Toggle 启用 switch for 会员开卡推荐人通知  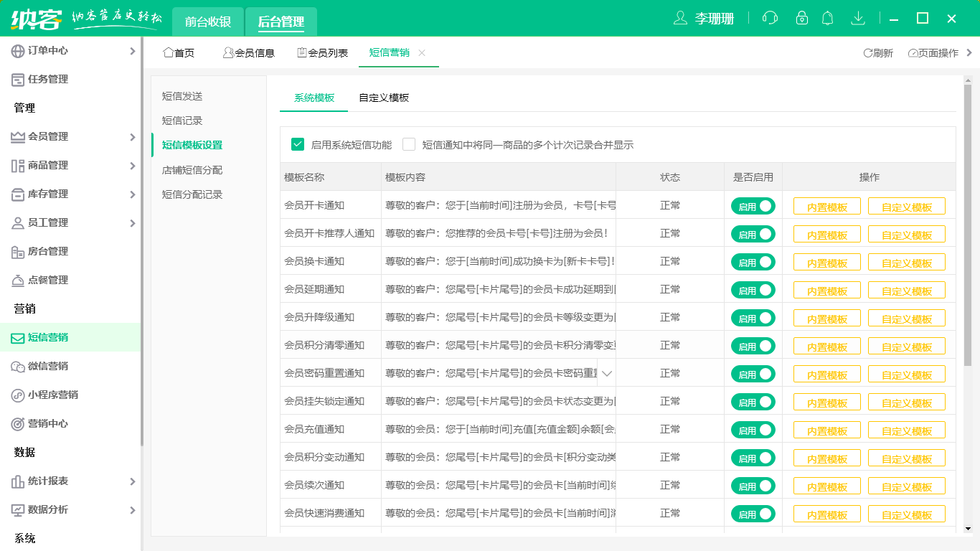[753, 234]
